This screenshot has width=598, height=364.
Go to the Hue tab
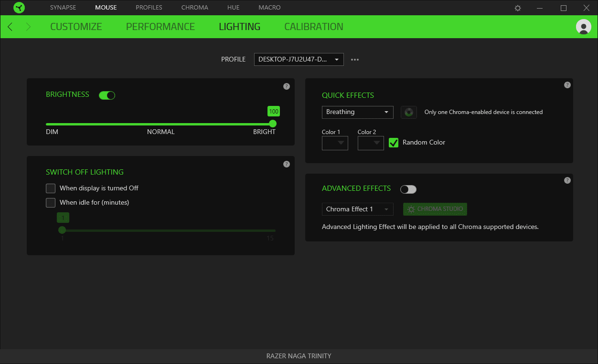click(x=234, y=8)
